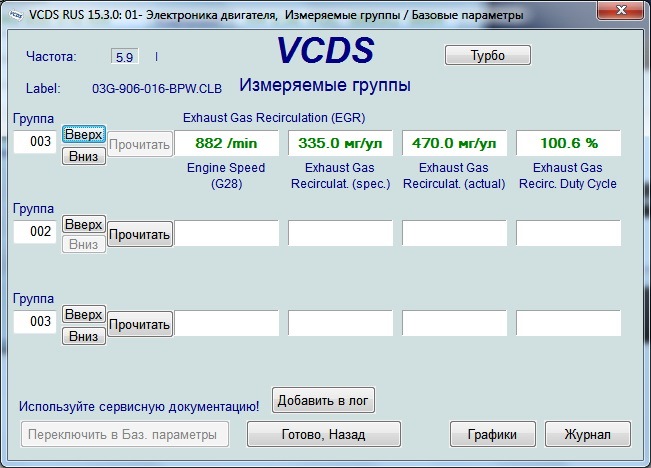The image size is (651, 468).
Task: Close the VCDS window
Action: (621, 10)
